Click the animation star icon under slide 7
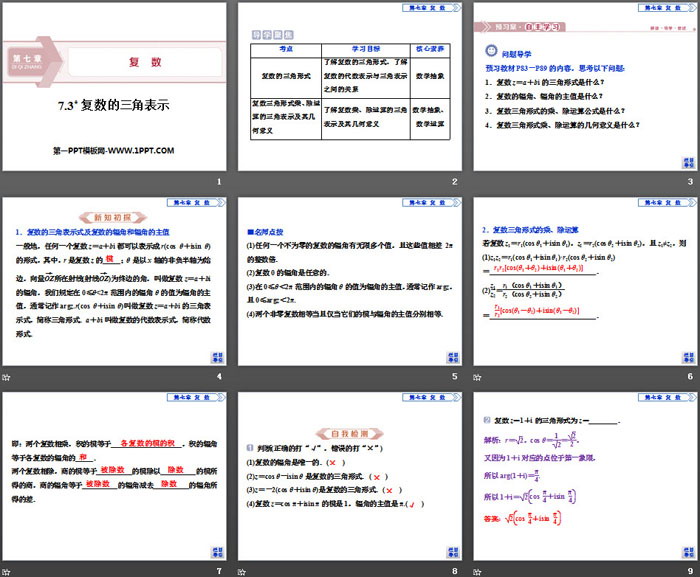This screenshot has width=700, height=577. (x=7, y=571)
